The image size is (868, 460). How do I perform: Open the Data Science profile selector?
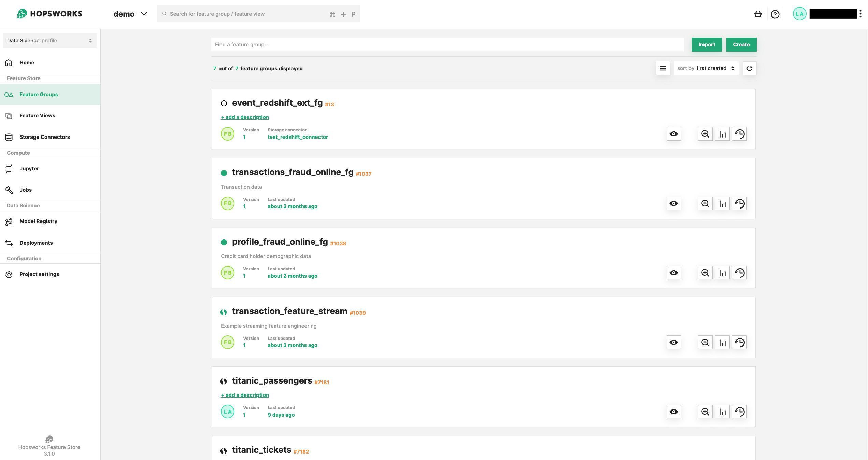[49, 40]
